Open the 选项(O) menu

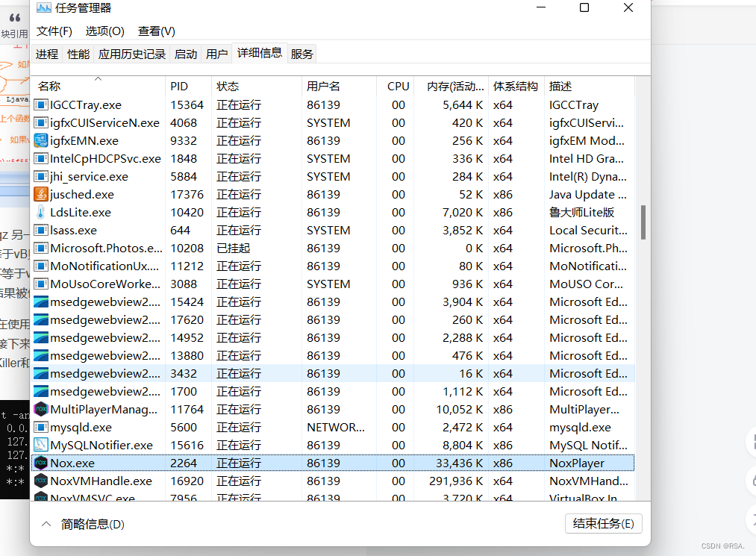click(x=105, y=31)
